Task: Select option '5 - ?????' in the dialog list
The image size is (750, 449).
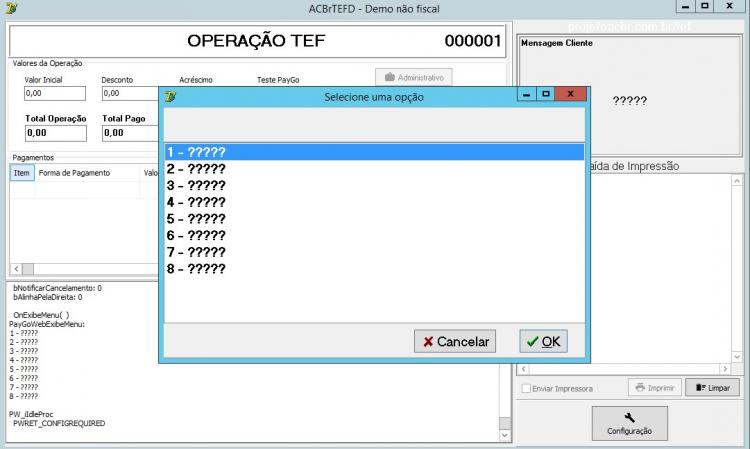Action: click(374, 219)
